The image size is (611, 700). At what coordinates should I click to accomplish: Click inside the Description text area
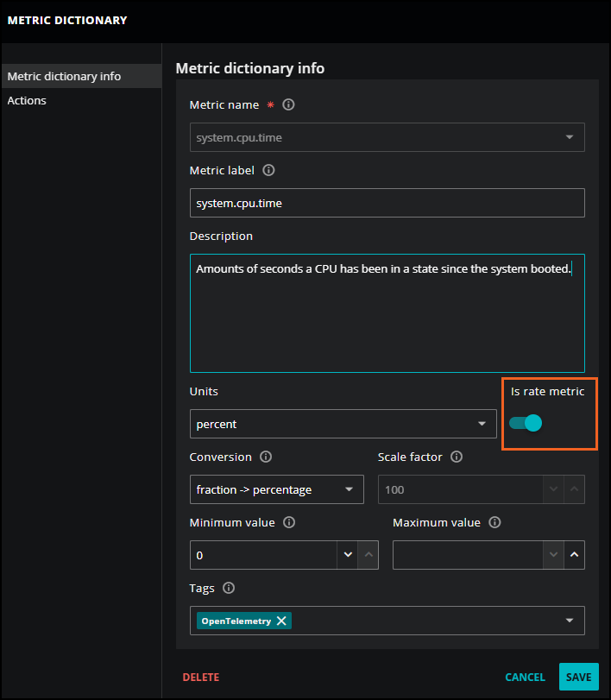pyautogui.click(x=387, y=313)
